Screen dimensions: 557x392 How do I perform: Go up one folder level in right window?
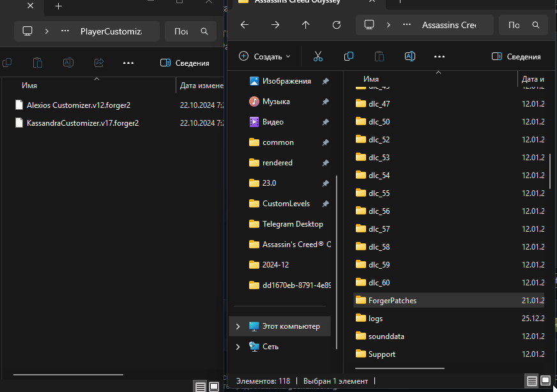point(305,25)
